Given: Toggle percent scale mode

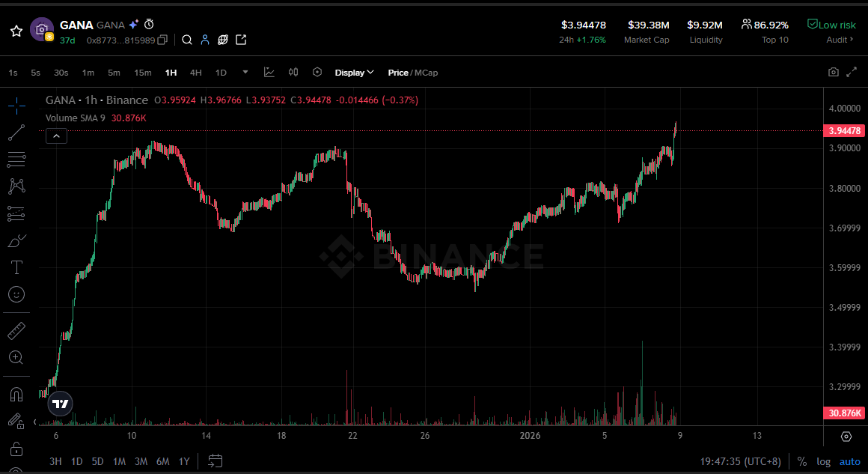Looking at the screenshot, I should point(801,461).
